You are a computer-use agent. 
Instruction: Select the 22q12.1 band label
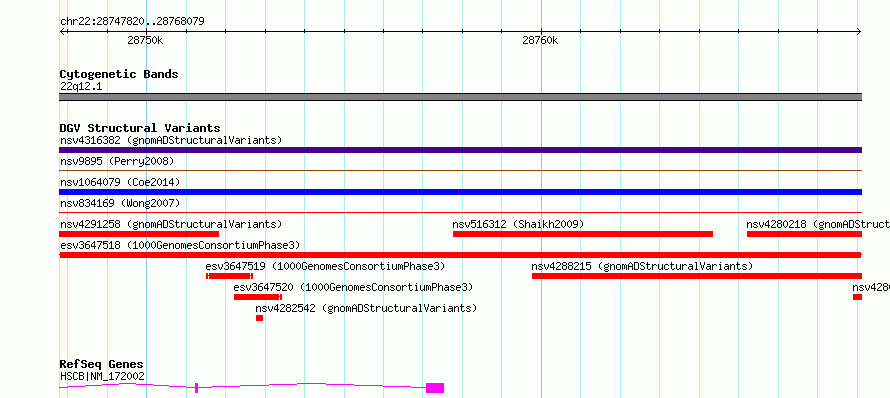[x=81, y=87]
